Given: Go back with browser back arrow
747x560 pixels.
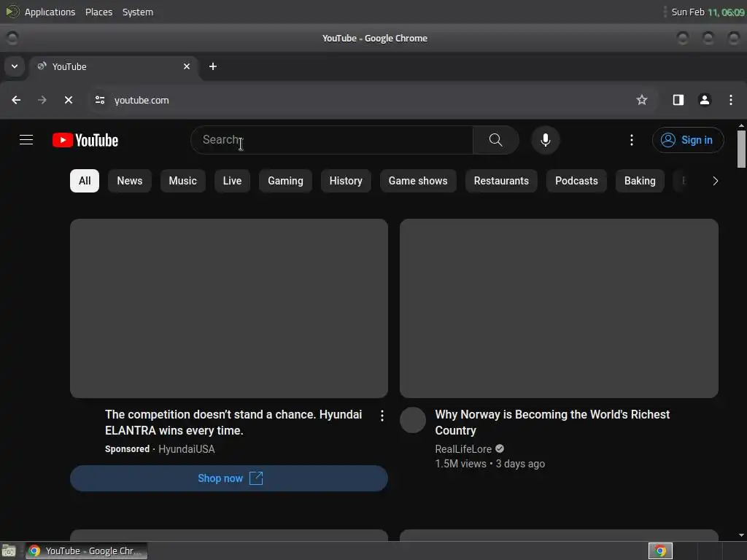Looking at the screenshot, I should (x=16, y=100).
